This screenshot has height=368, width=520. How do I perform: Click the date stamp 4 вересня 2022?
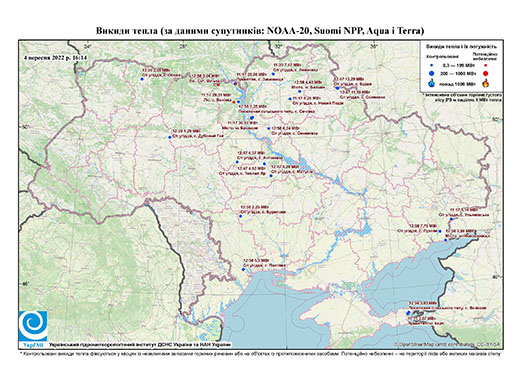pyautogui.click(x=56, y=57)
